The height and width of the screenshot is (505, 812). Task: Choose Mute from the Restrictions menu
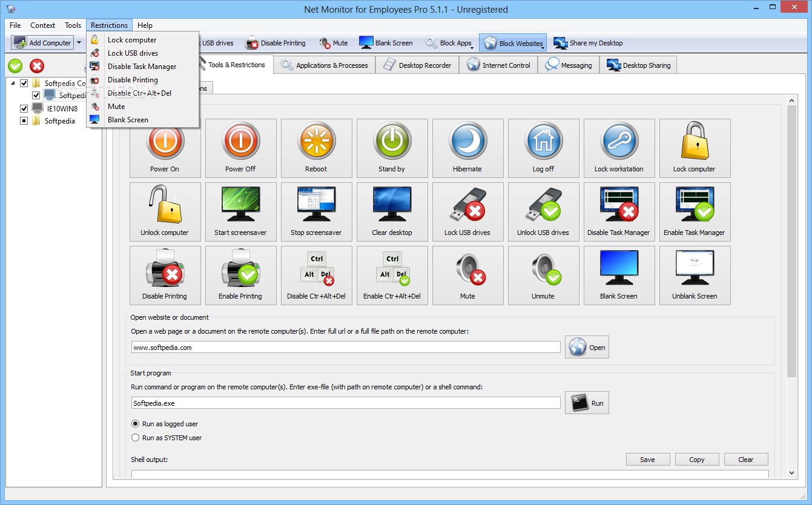143,107
